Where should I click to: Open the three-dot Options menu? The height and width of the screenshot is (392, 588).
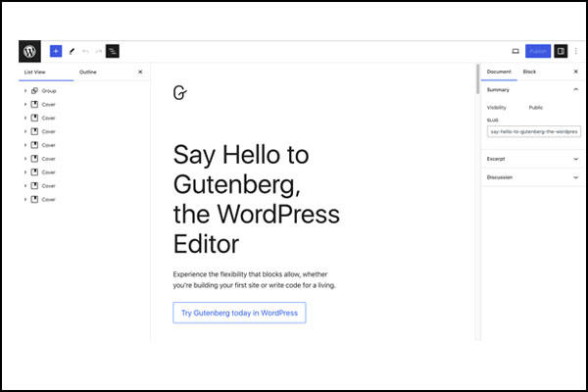[576, 51]
